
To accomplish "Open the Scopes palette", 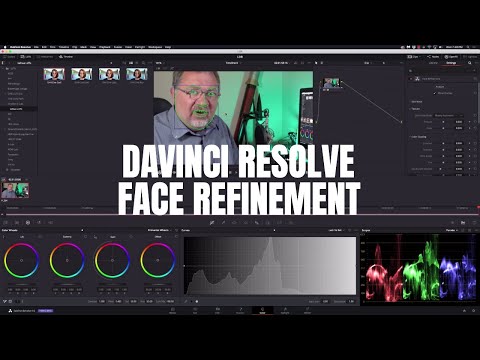I will tap(463, 222).
